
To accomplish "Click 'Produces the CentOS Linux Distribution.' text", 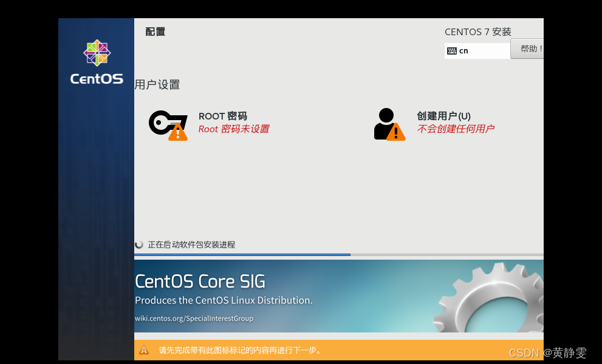I will click(x=224, y=300).
